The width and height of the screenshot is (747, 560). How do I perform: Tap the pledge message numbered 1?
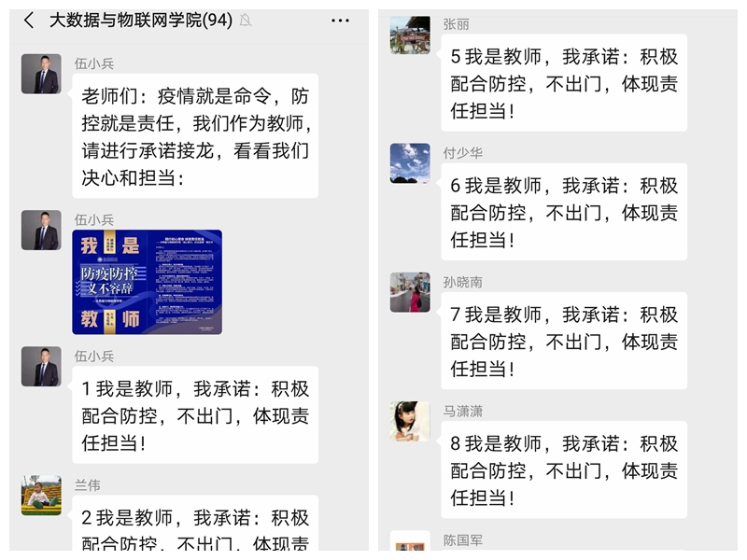coord(195,414)
